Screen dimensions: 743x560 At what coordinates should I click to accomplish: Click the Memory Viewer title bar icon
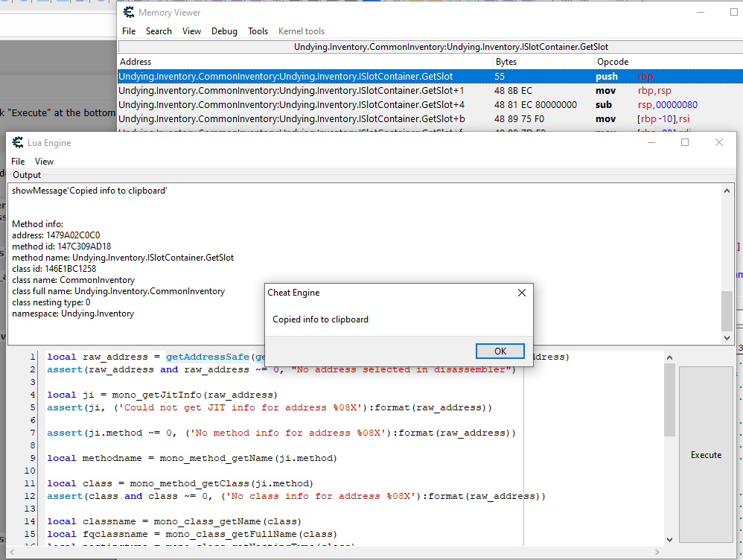click(129, 12)
